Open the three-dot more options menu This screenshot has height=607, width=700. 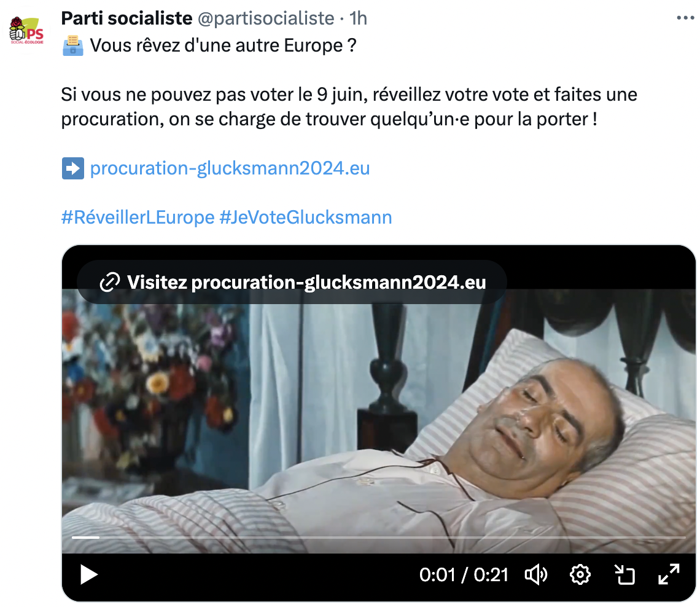pyautogui.click(x=685, y=18)
